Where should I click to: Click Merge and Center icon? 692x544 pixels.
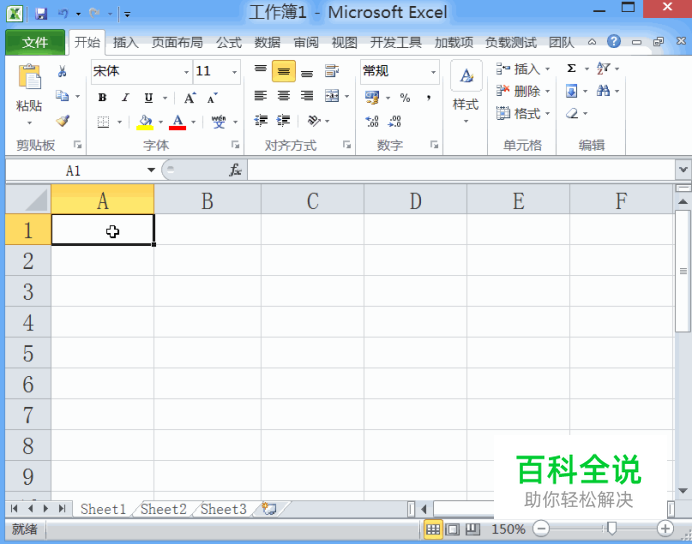tap(332, 96)
